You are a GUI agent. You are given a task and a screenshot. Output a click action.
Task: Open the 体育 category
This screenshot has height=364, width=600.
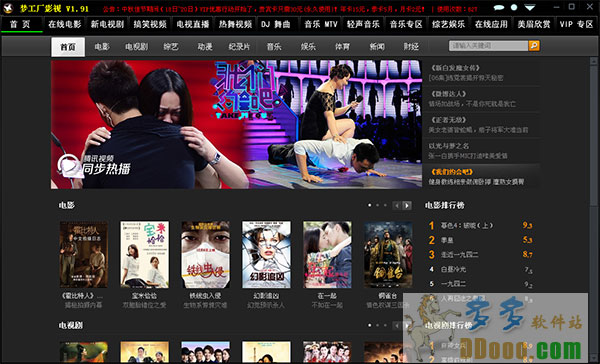[342, 47]
